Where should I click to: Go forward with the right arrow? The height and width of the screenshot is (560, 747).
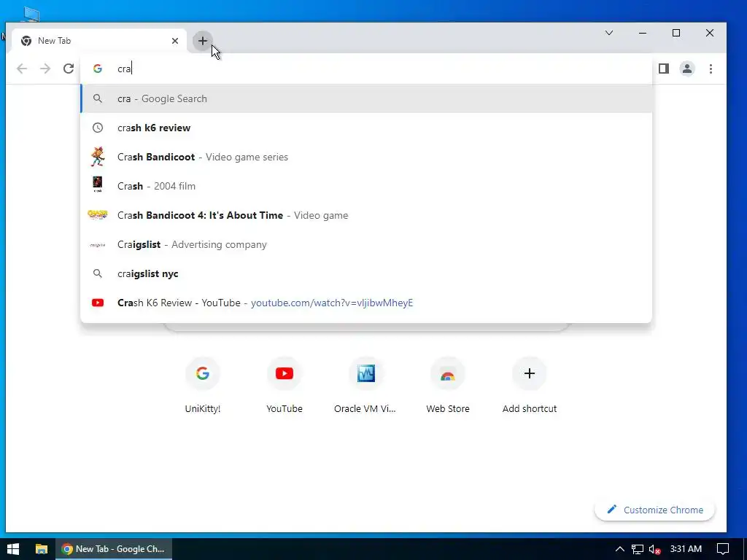coord(45,69)
